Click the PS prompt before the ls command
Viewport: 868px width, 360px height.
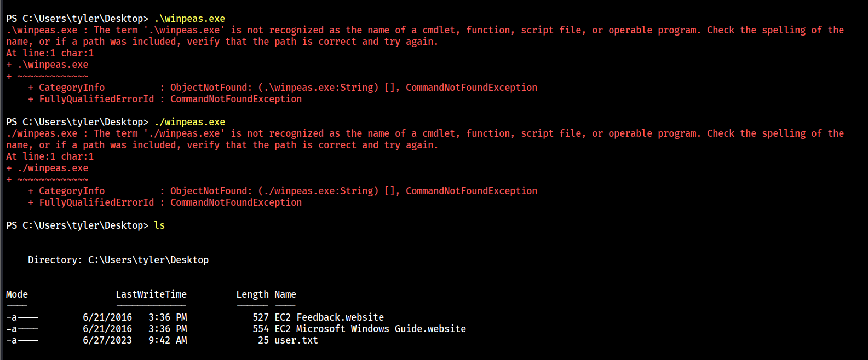[77, 225]
